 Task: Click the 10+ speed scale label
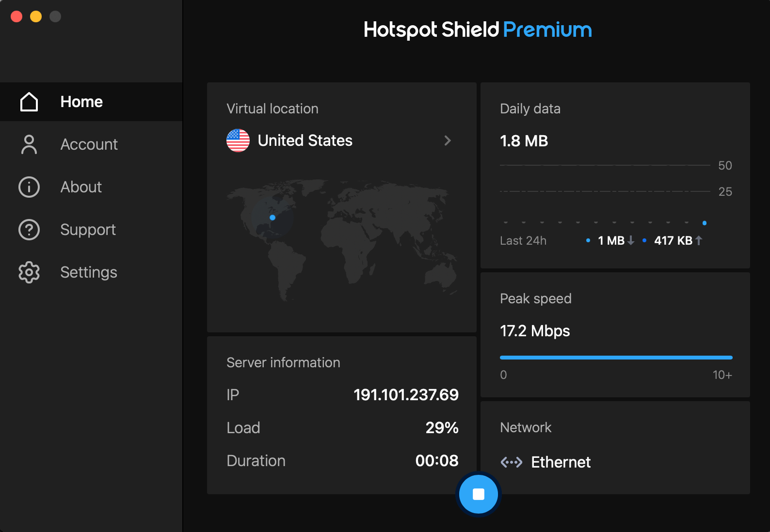722,375
